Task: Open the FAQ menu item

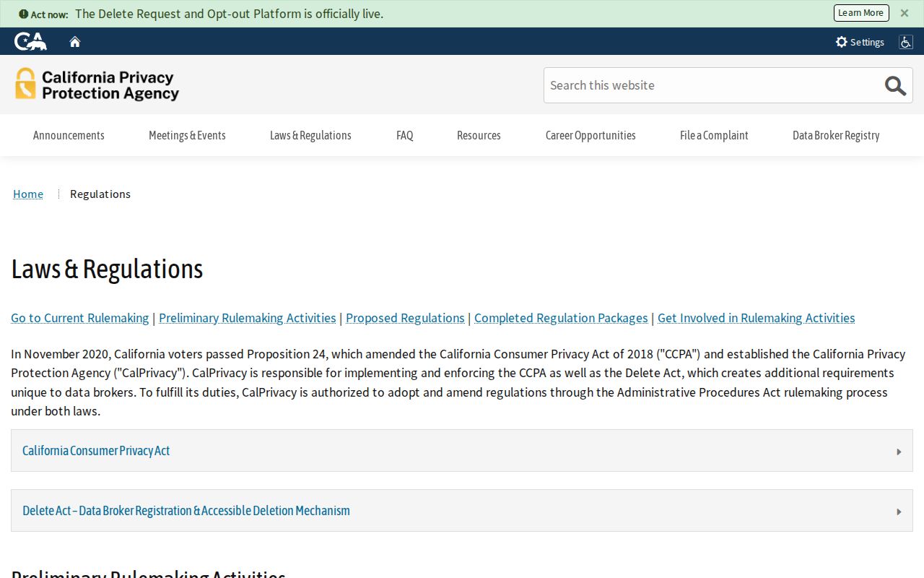Action: click(405, 135)
